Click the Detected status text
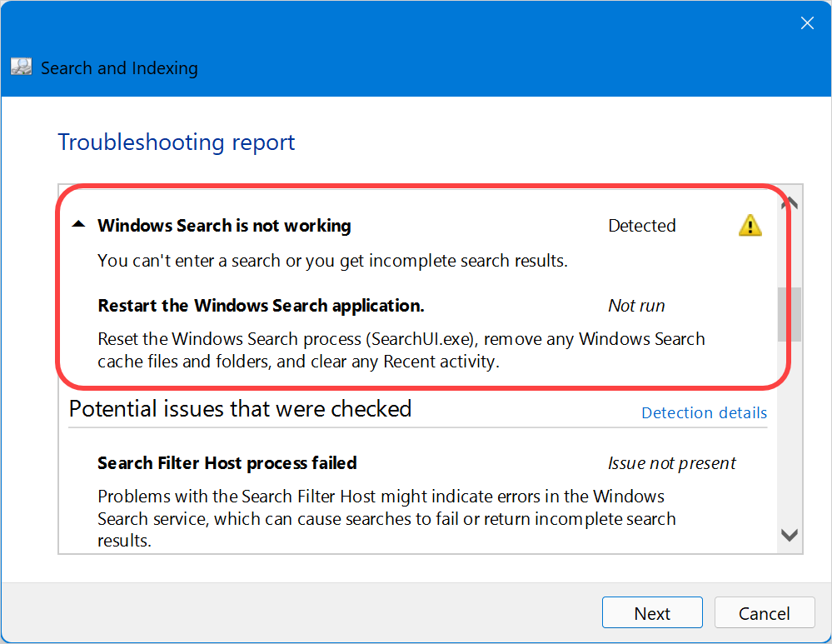The height and width of the screenshot is (644, 832). tap(641, 226)
